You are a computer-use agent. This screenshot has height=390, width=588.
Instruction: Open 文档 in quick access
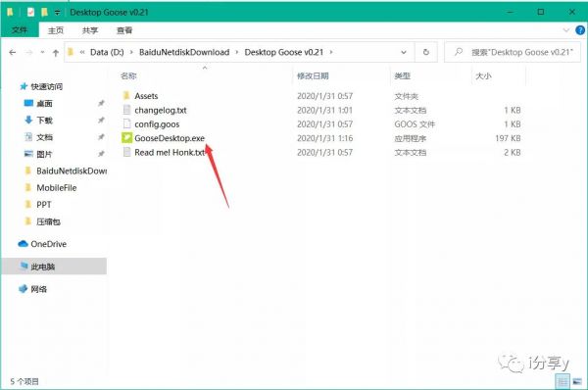44,137
